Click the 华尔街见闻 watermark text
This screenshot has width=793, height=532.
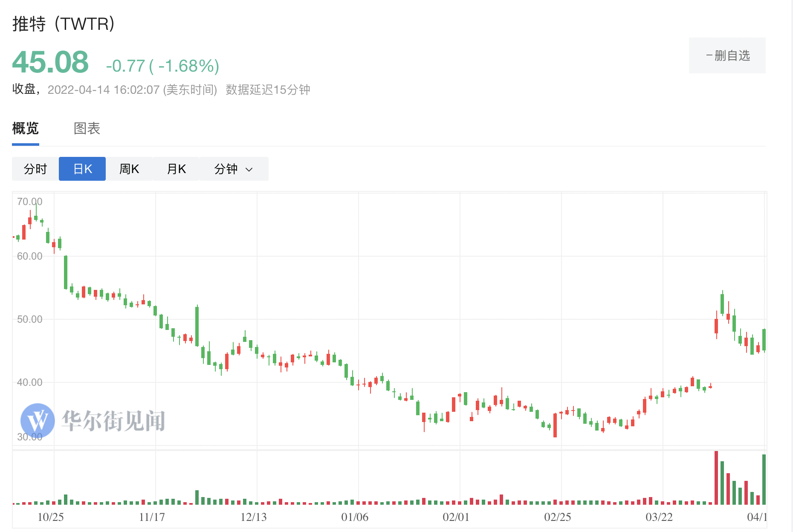point(113,421)
